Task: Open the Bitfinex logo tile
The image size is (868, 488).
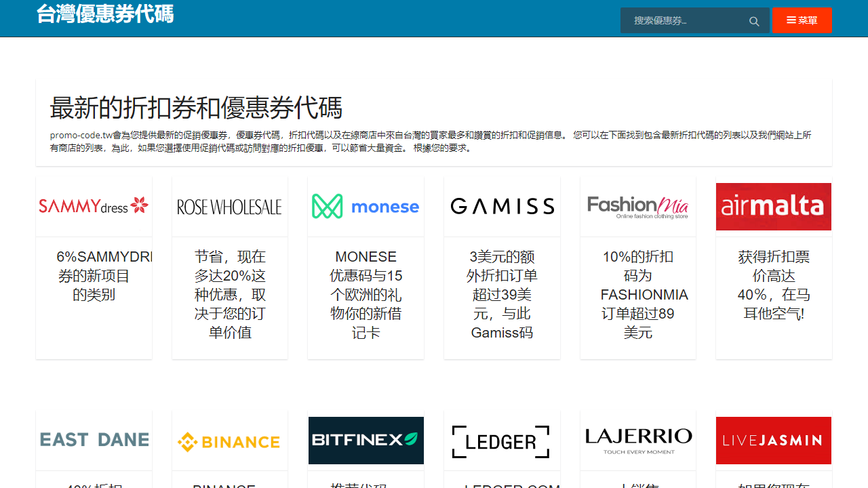Action: (x=366, y=441)
